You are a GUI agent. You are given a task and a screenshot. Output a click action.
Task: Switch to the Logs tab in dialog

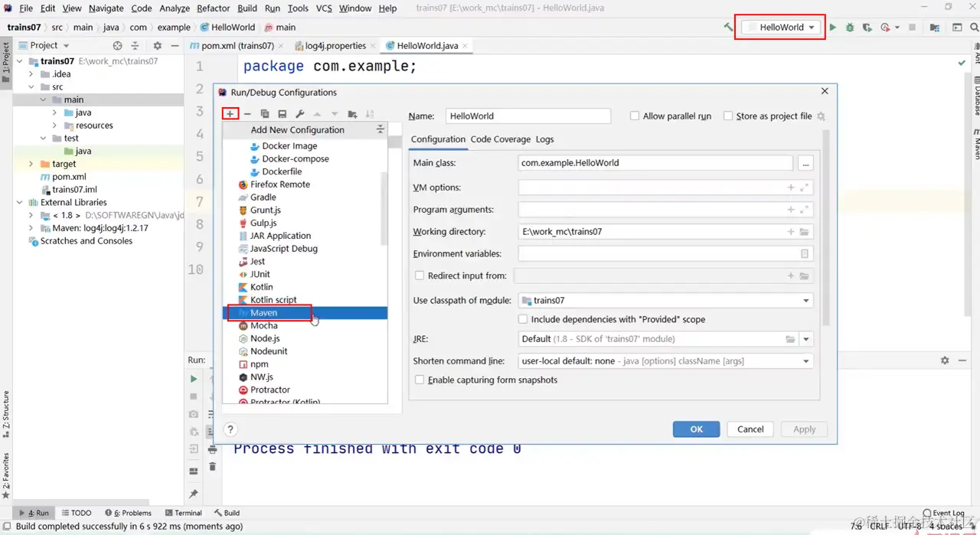(x=544, y=139)
